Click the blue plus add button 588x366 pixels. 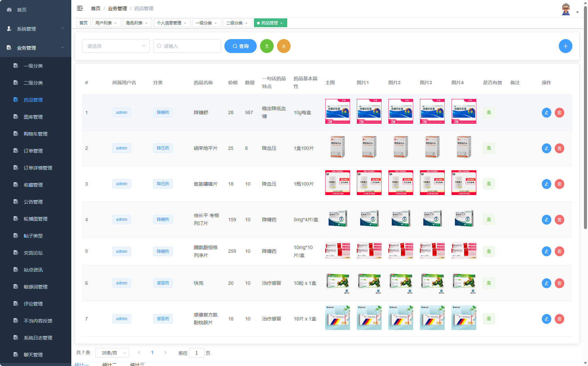click(x=565, y=46)
